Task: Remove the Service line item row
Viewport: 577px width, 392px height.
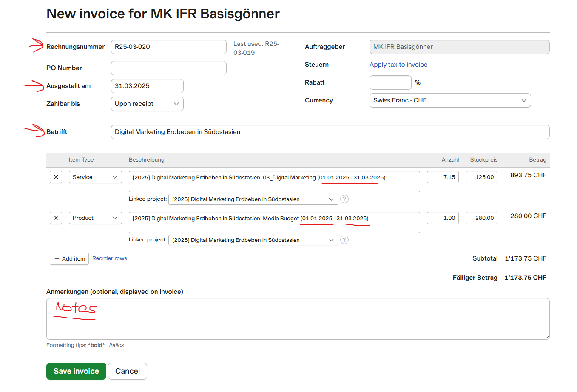Action: 56,177
